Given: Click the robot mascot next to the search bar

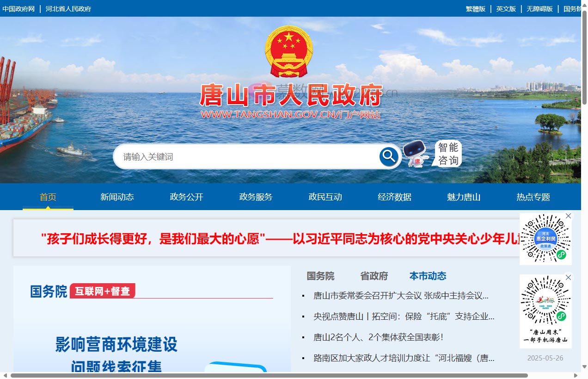Looking at the screenshot, I should pos(415,155).
